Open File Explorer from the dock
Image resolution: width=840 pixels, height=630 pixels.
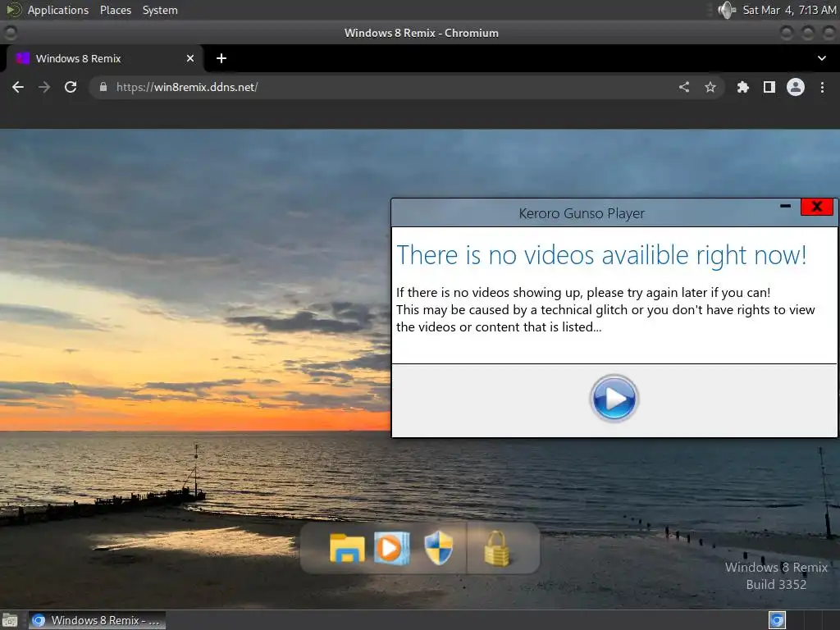click(x=347, y=548)
